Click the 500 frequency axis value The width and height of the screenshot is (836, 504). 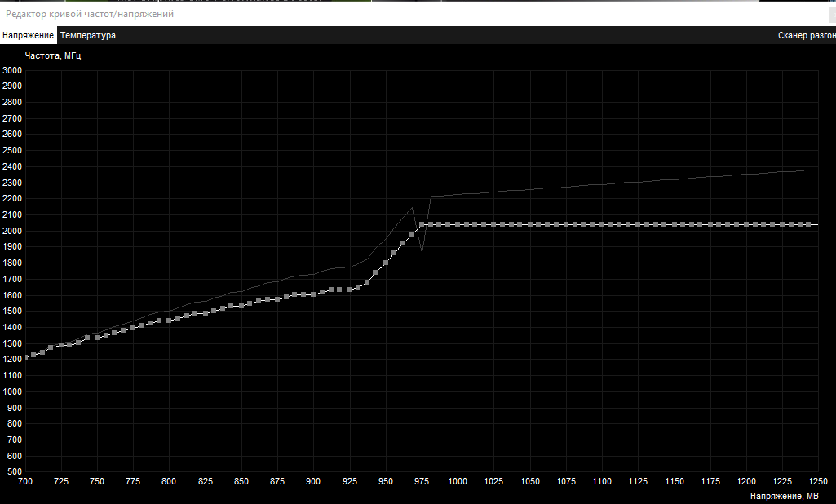click(15, 471)
